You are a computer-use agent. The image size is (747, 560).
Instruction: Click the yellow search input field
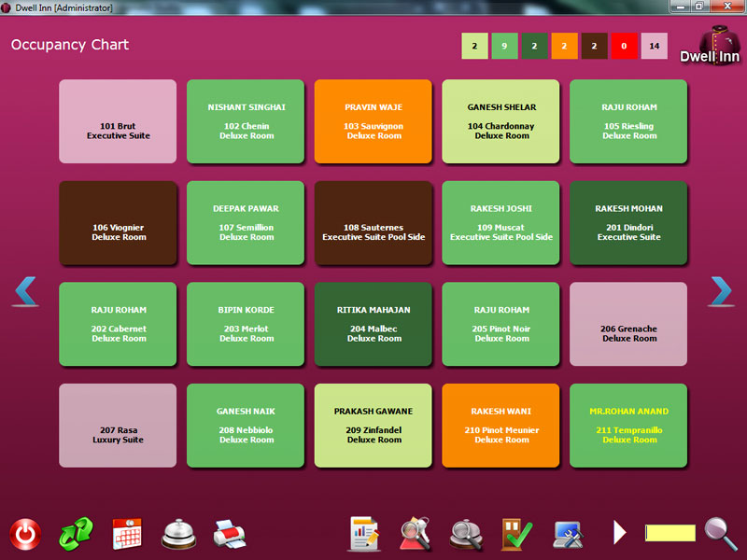coord(670,533)
